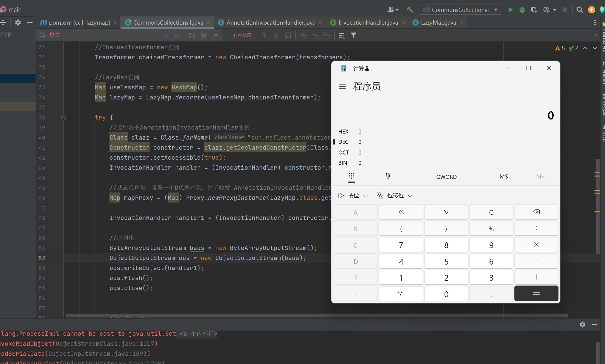
Task: Collapse try block fold marker
Action: 63,117
